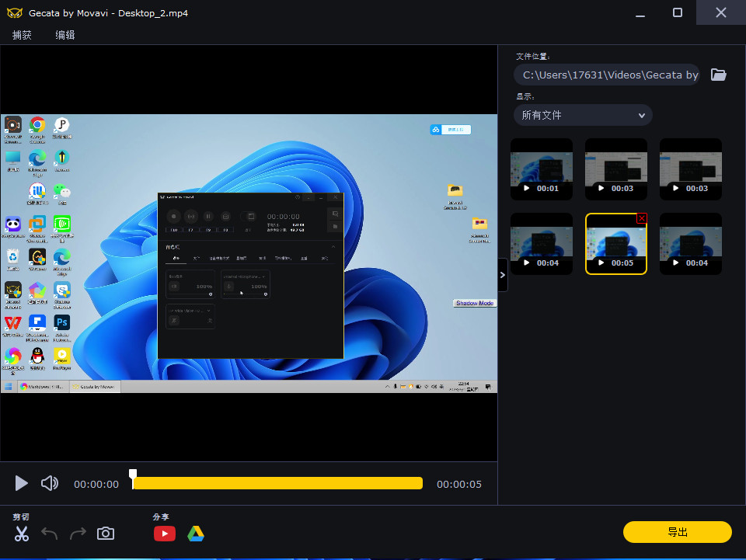Click the yellow 导出 export button
This screenshot has height=560, width=746.
click(x=677, y=532)
